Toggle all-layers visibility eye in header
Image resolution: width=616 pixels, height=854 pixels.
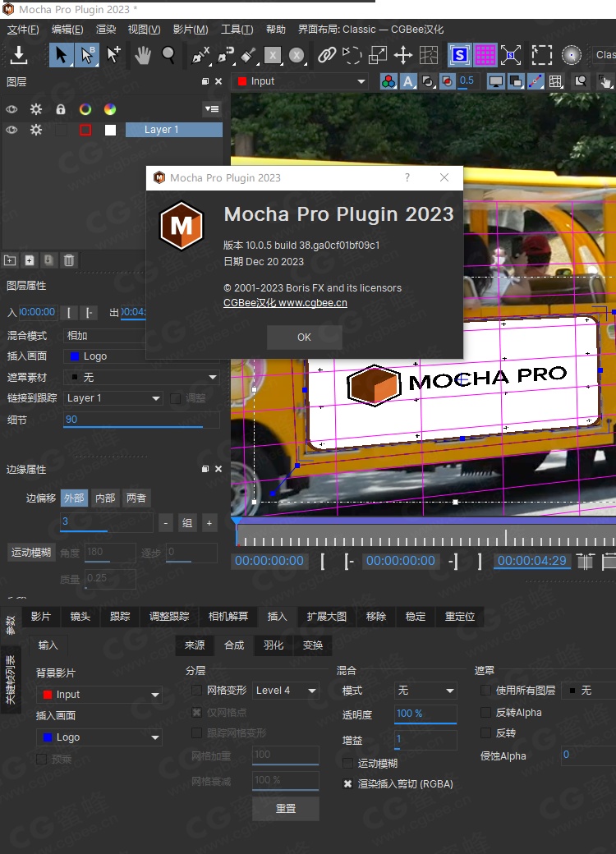[11, 109]
